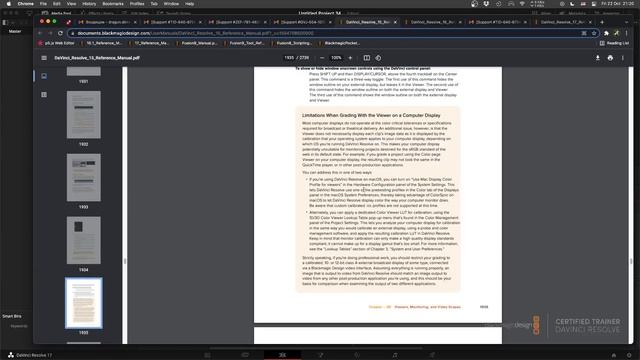Select the document outline icon in PDF sidebar

44,95
